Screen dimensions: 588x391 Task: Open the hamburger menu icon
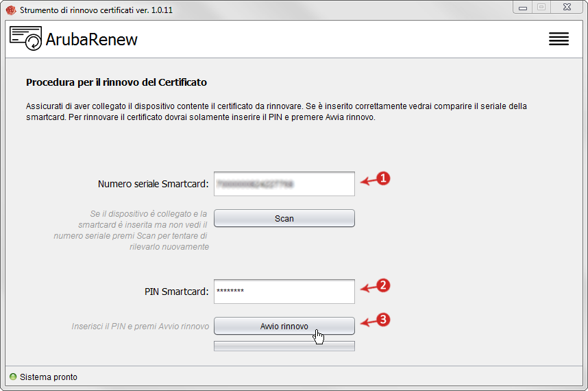(559, 38)
